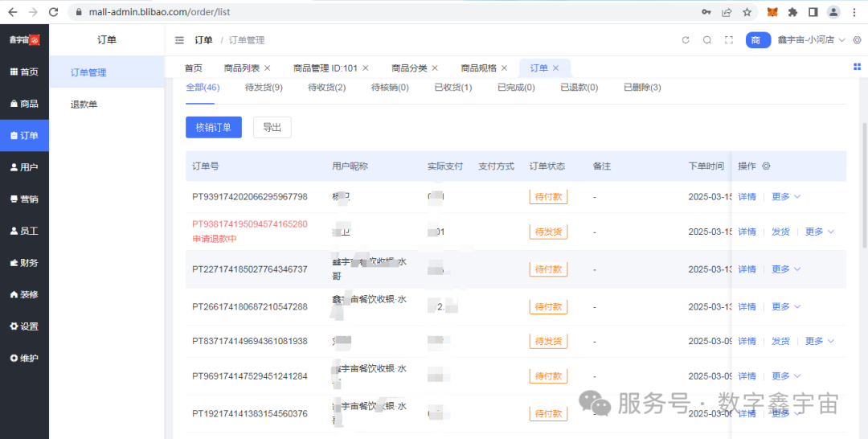Open 财务 in the dark sidebar
This screenshot has width=868, height=439.
coord(24,263)
